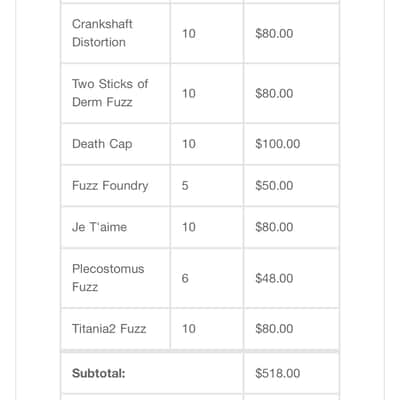Select the $518.00 subtotal amount
The height and width of the screenshot is (400, 400).
(278, 373)
